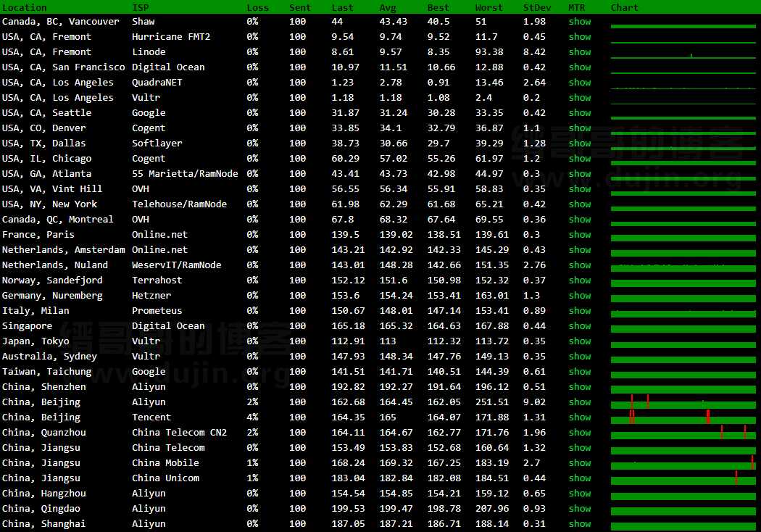Click show for Montreal OVH
The height and width of the screenshot is (532, 761).
(x=580, y=220)
